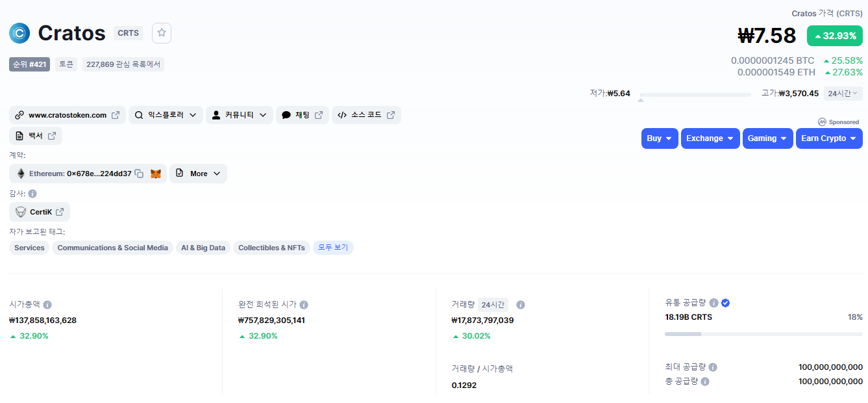Image resolution: width=868 pixels, height=403 pixels.
Task: Select the Collectibles & NFTs tag
Action: coord(271,248)
